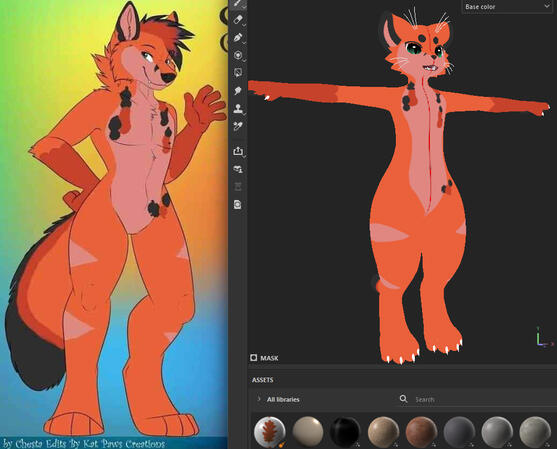
Task: Select the Smudge tool
Action: click(238, 91)
